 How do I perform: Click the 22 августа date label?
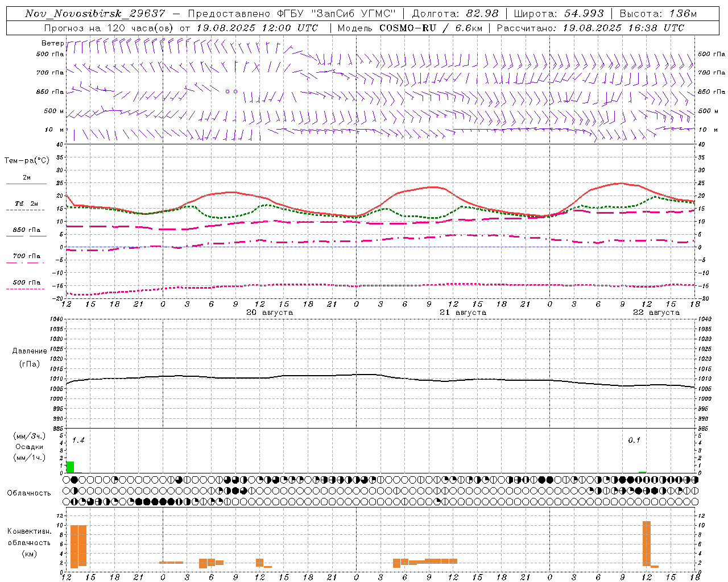click(x=656, y=313)
